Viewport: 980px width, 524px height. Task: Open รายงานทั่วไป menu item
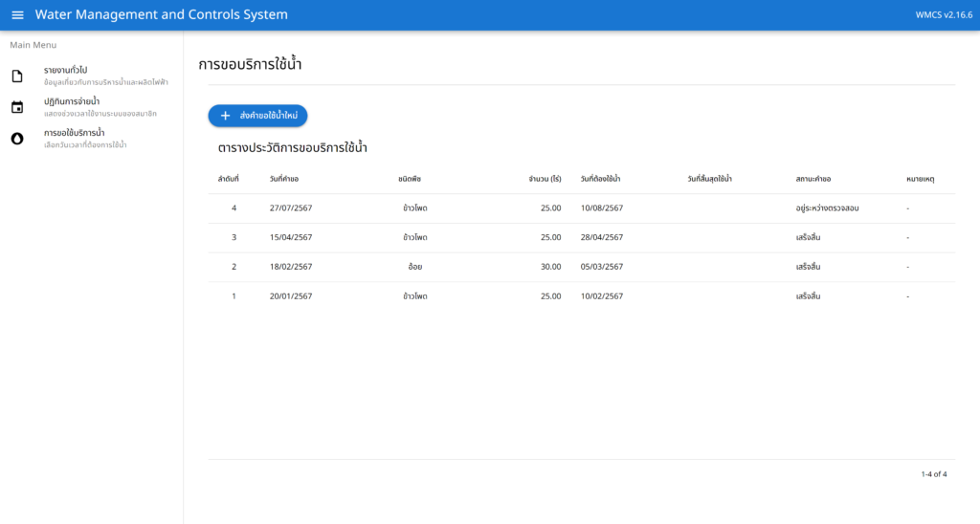(x=91, y=76)
